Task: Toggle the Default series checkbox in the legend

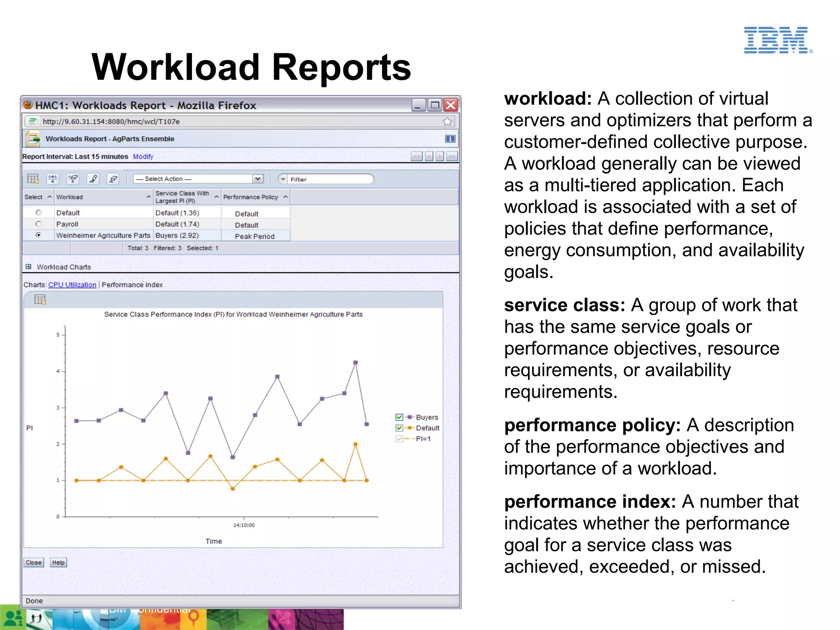Action: [399, 428]
